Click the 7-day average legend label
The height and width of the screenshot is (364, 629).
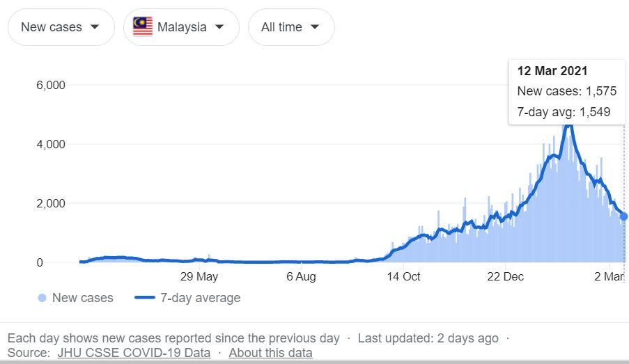pos(200,298)
